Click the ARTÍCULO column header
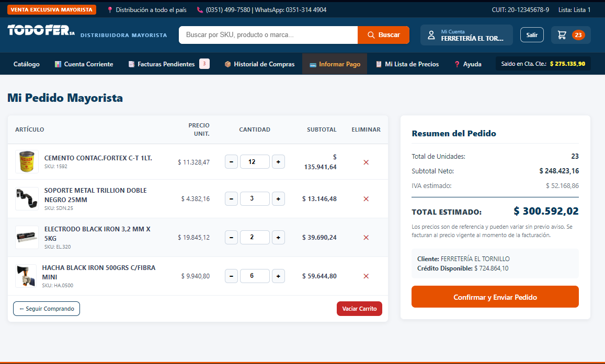This screenshot has width=605, height=364. coord(30,130)
